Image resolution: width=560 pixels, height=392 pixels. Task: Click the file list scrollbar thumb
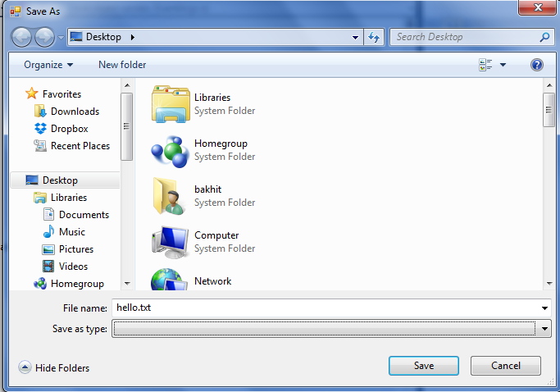click(549, 110)
